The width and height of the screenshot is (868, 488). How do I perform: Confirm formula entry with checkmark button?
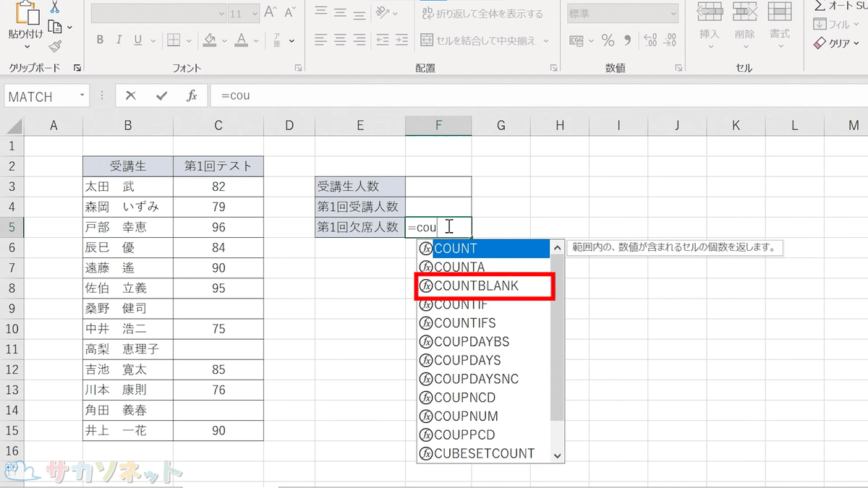click(161, 95)
